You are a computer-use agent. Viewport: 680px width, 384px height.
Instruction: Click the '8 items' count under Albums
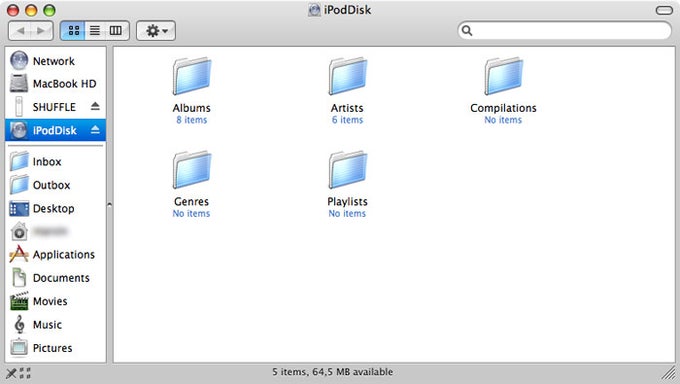pyautogui.click(x=192, y=120)
